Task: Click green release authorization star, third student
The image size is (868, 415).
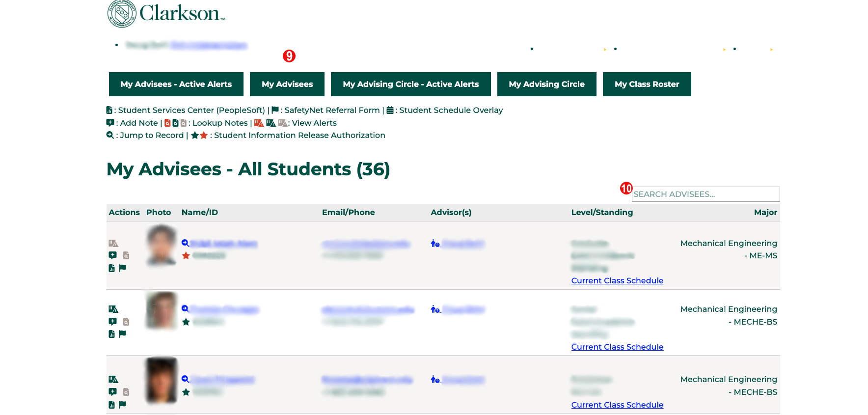Action: tap(186, 392)
